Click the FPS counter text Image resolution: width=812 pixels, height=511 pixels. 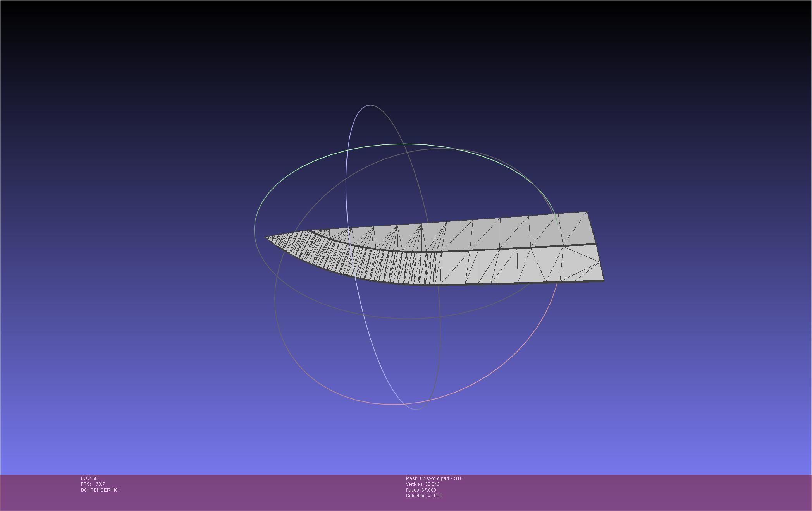click(x=93, y=484)
